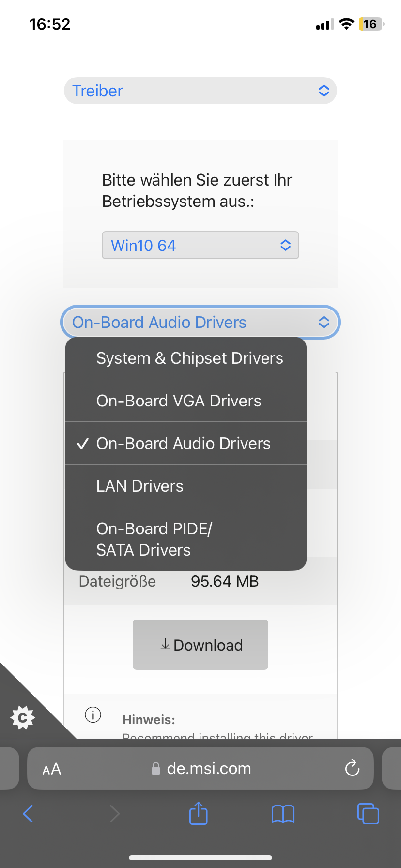Collapse the On-Board Audio Drivers selector
This screenshot has width=401, height=868.
[200, 322]
